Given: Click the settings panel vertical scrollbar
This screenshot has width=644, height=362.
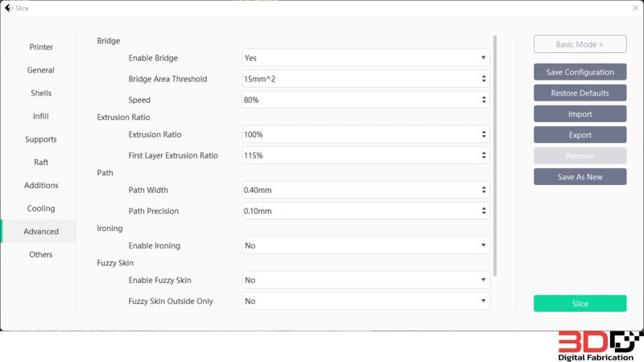Looking at the screenshot, I should tap(495, 156).
